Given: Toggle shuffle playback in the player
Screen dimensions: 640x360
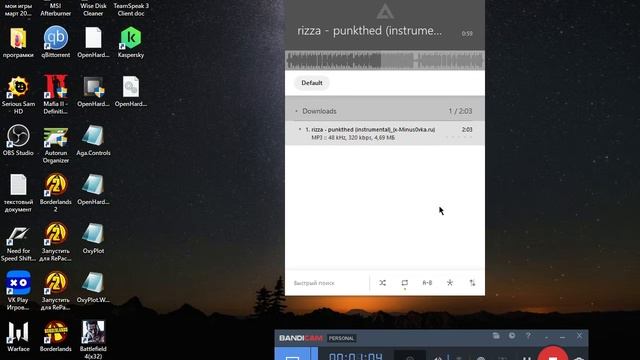Looking at the screenshot, I should pyautogui.click(x=382, y=283).
